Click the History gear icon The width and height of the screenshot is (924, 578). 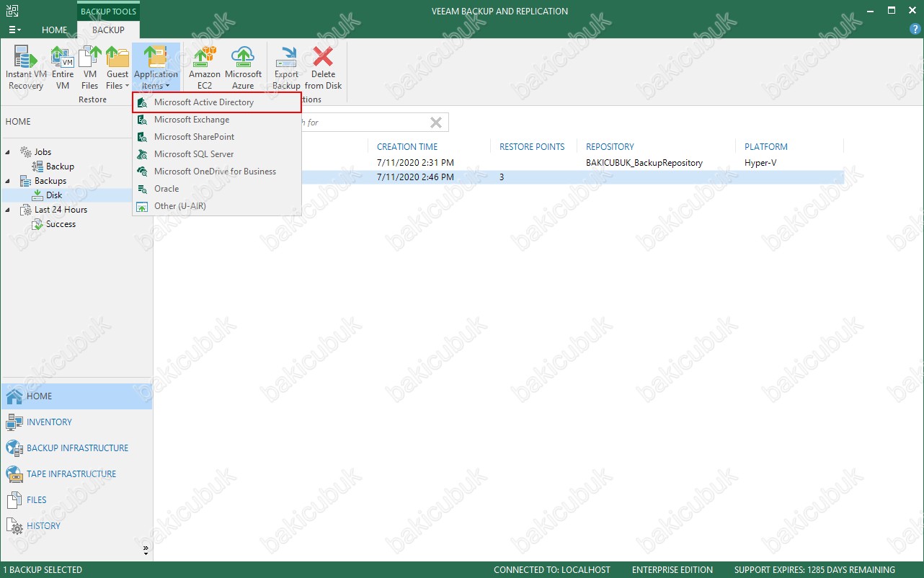(x=14, y=526)
